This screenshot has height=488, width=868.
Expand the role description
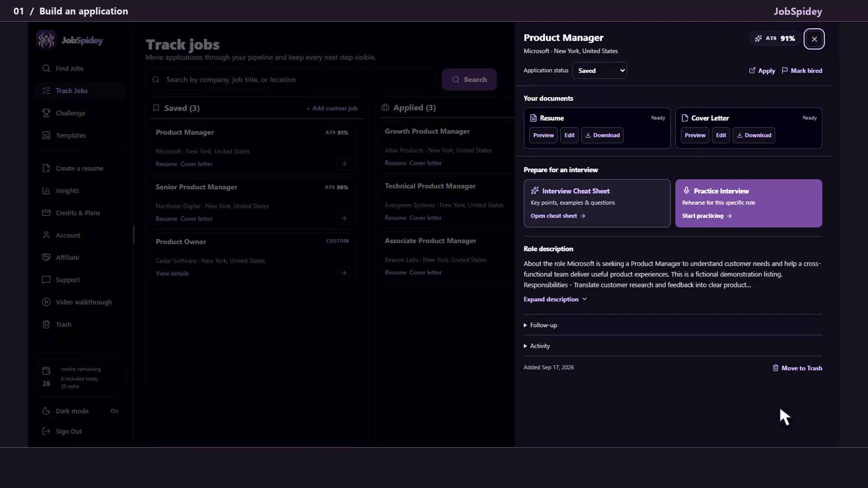point(555,299)
